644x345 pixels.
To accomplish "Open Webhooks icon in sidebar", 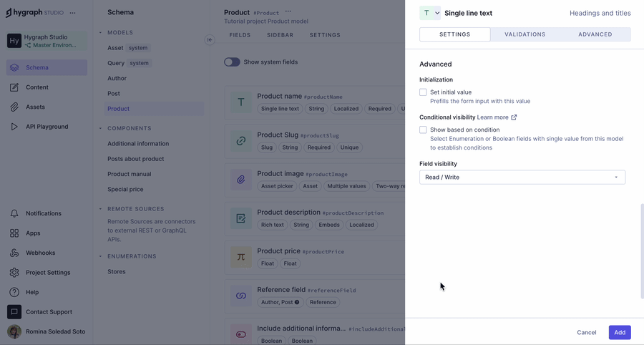I will tap(14, 253).
